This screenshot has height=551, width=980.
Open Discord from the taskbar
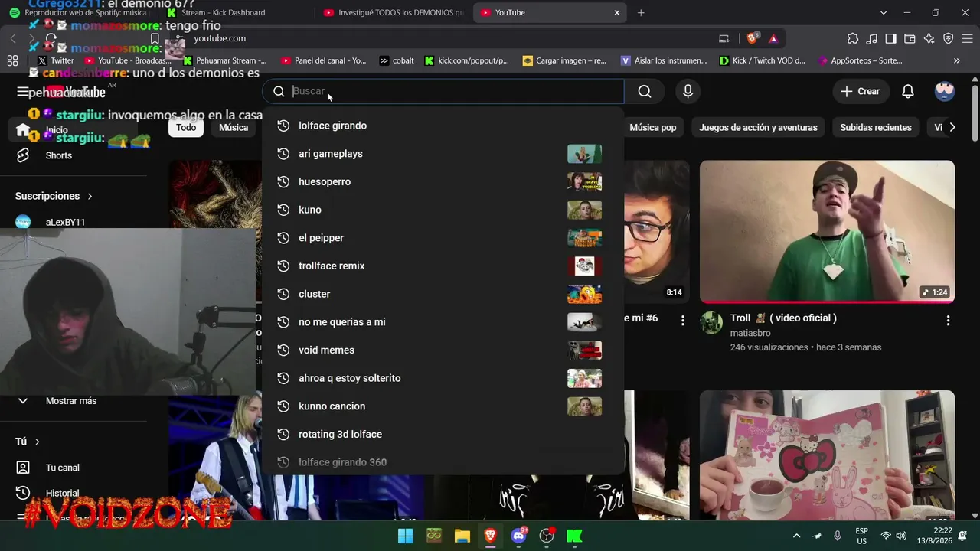[x=518, y=536]
